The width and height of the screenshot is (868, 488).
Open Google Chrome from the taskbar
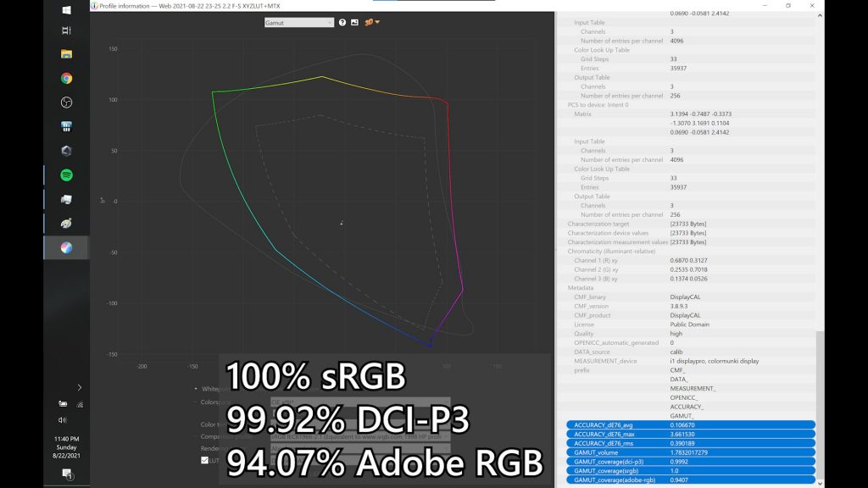(x=66, y=79)
